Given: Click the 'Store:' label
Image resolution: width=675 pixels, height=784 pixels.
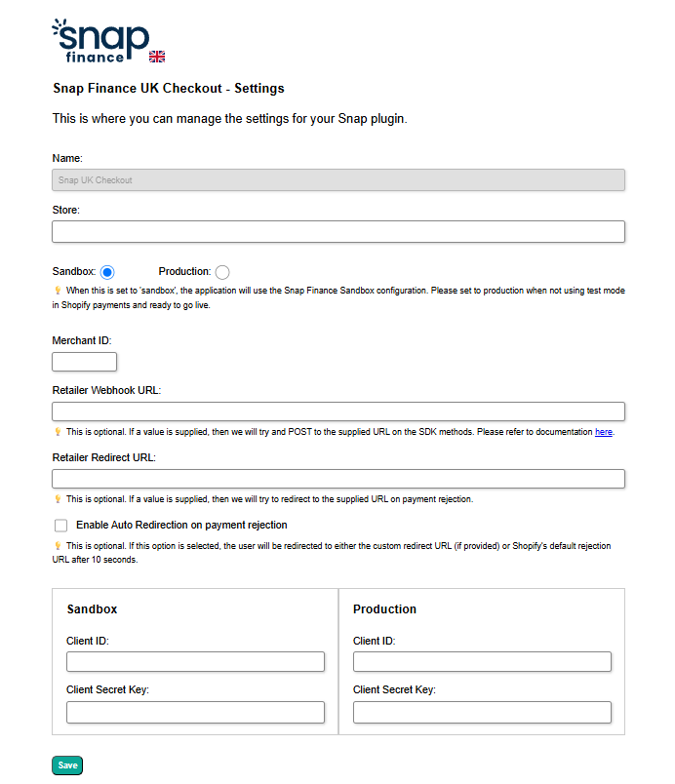Looking at the screenshot, I should pos(66,210).
